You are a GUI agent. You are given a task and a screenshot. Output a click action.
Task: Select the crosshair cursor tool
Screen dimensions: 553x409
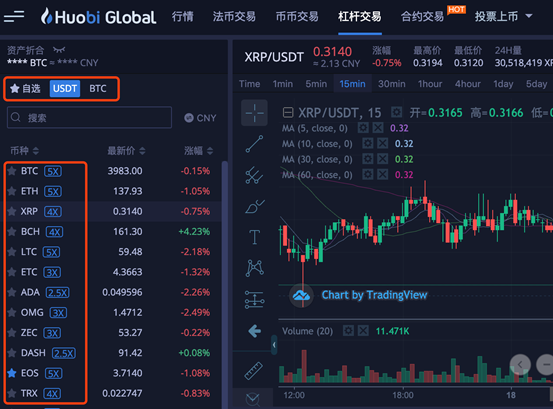pyautogui.click(x=254, y=113)
